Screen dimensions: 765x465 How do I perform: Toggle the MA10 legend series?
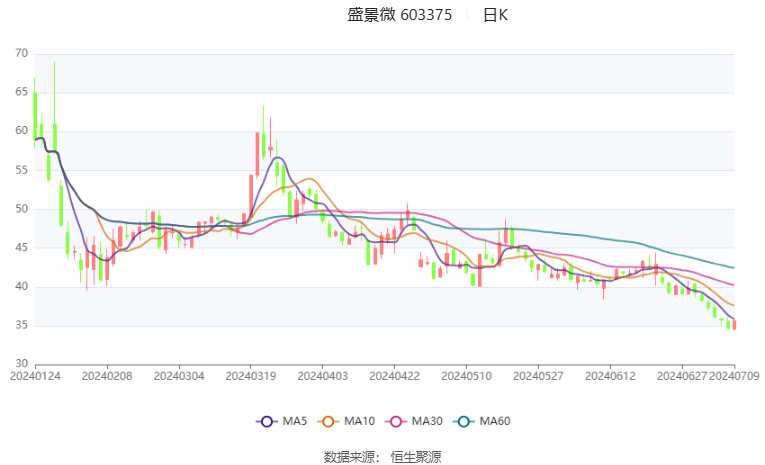(x=346, y=421)
